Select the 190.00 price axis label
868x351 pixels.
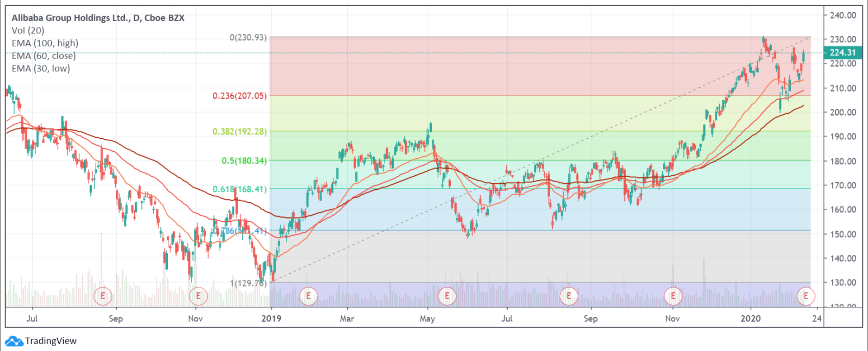pos(843,136)
